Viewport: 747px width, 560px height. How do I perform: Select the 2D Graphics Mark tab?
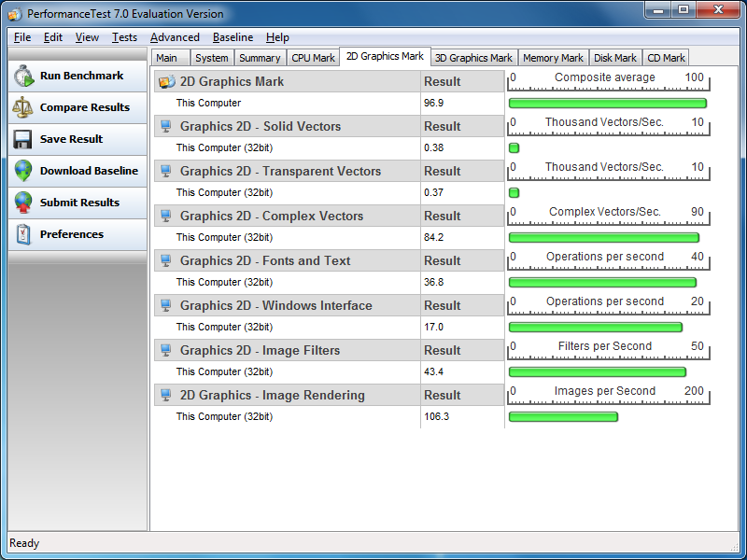pyautogui.click(x=385, y=56)
